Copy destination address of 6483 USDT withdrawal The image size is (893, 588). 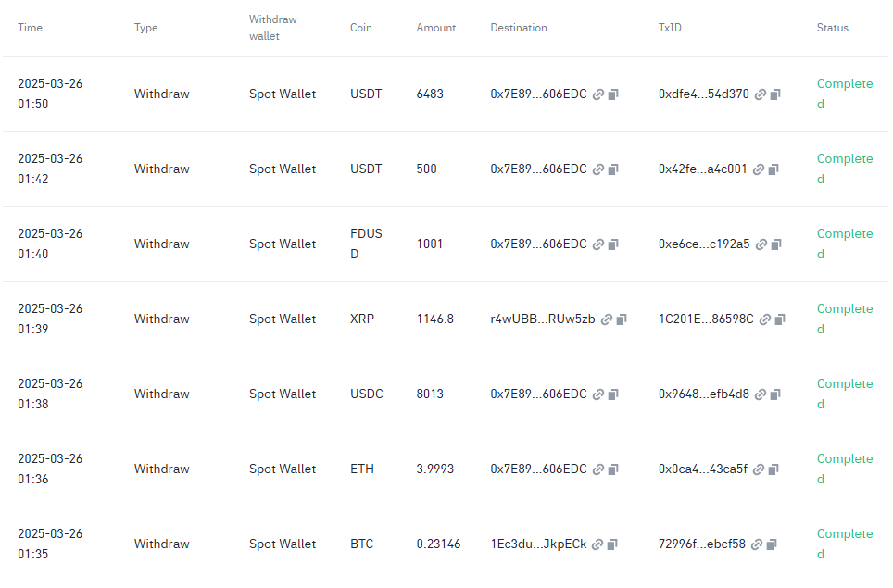pos(613,94)
